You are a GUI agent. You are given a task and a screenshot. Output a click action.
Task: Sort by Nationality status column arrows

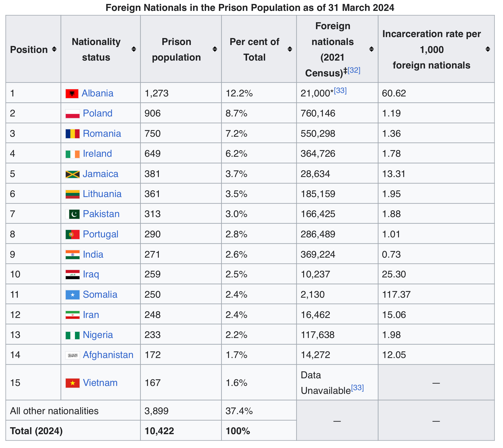click(134, 49)
